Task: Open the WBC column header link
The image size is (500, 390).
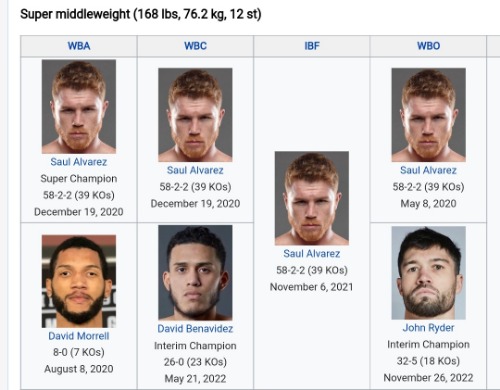Action: click(x=195, y=46)
